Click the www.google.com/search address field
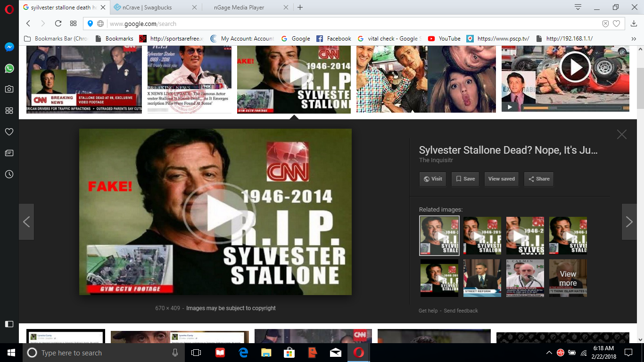The image size is (644, 362). pos(354,24)
